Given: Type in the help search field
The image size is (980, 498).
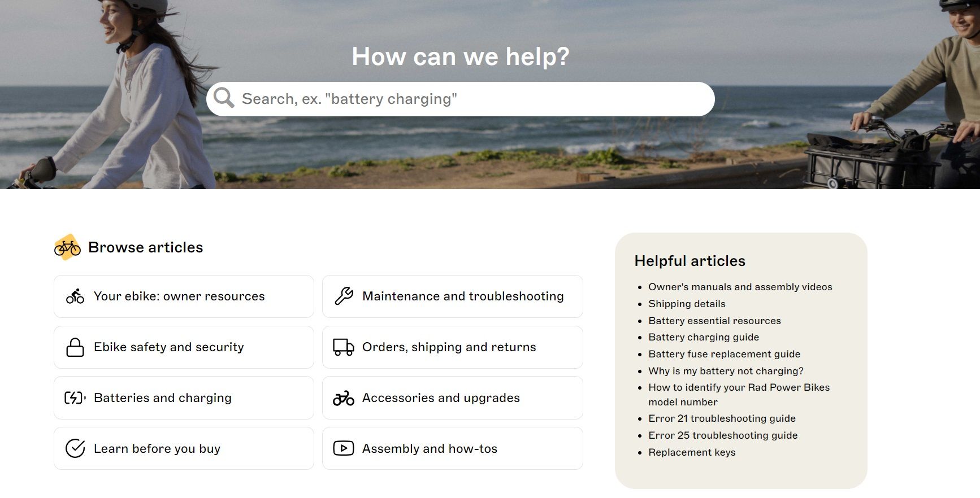Looking at the screenshot, I should coord(469,99).
